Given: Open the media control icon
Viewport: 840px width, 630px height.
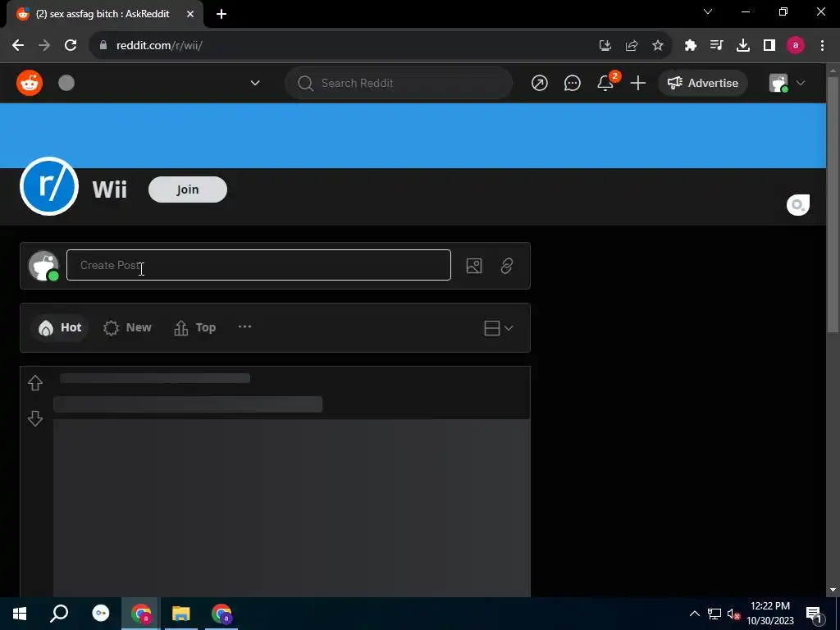Looking at the screenshot, I should tap(717, 46).
